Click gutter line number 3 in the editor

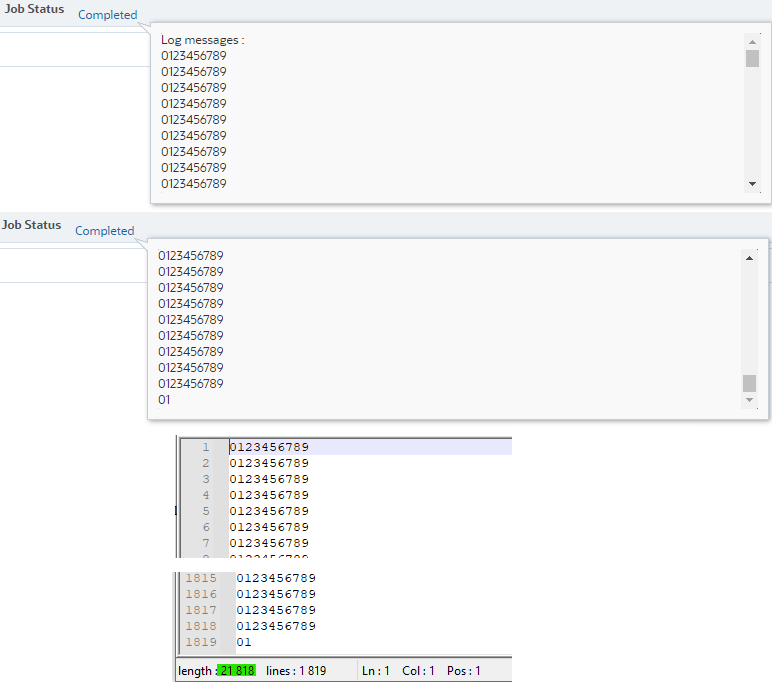tap(206, 479)
